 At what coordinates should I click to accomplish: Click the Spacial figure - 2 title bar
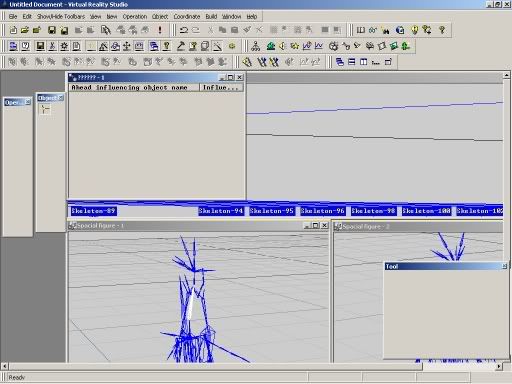(418, 227)
